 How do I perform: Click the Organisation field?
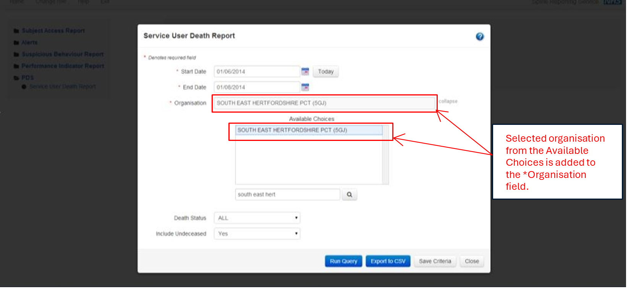[x=325, y=103]
